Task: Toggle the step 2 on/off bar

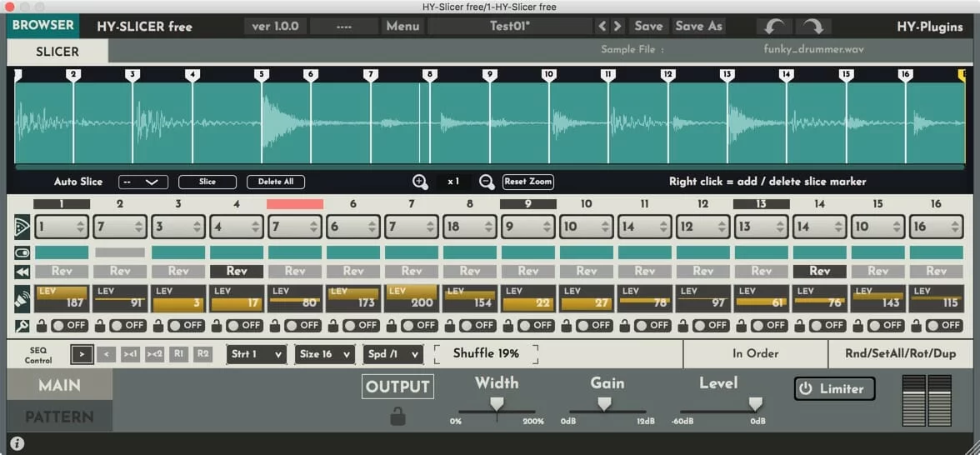Action: pos(120,252)
